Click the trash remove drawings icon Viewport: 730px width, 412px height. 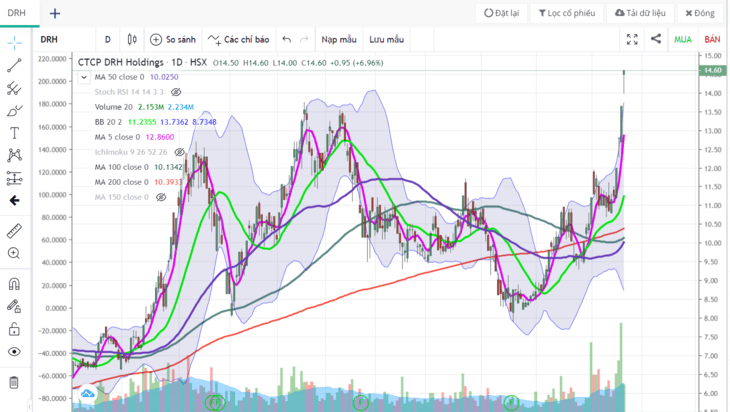click(14, 382)
